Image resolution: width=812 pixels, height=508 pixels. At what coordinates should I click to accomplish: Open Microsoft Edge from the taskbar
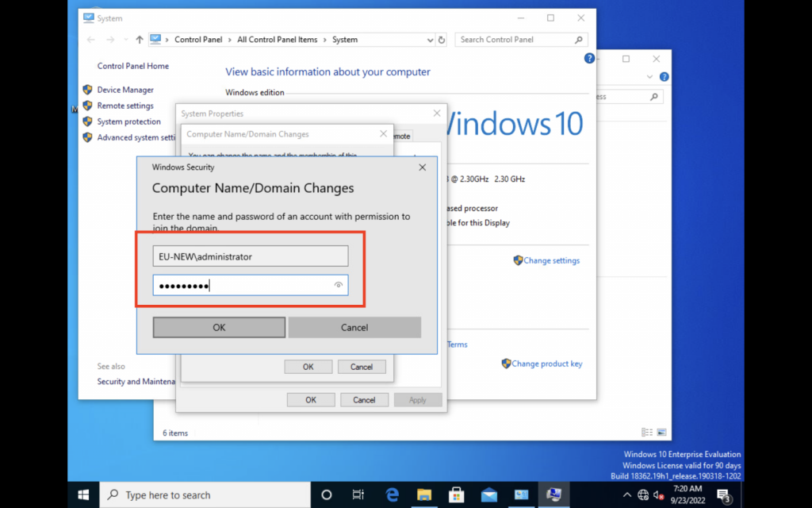392,495
